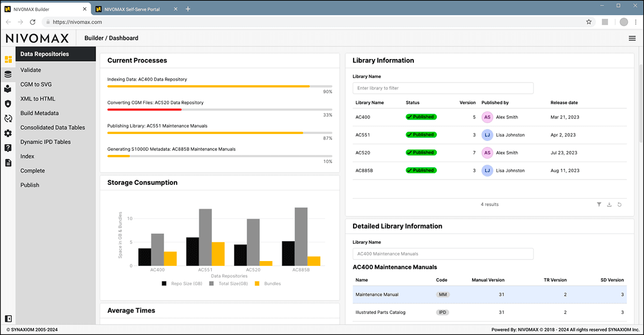Click the Library Name filter input field
644x335 pixels.
point(443,88)
